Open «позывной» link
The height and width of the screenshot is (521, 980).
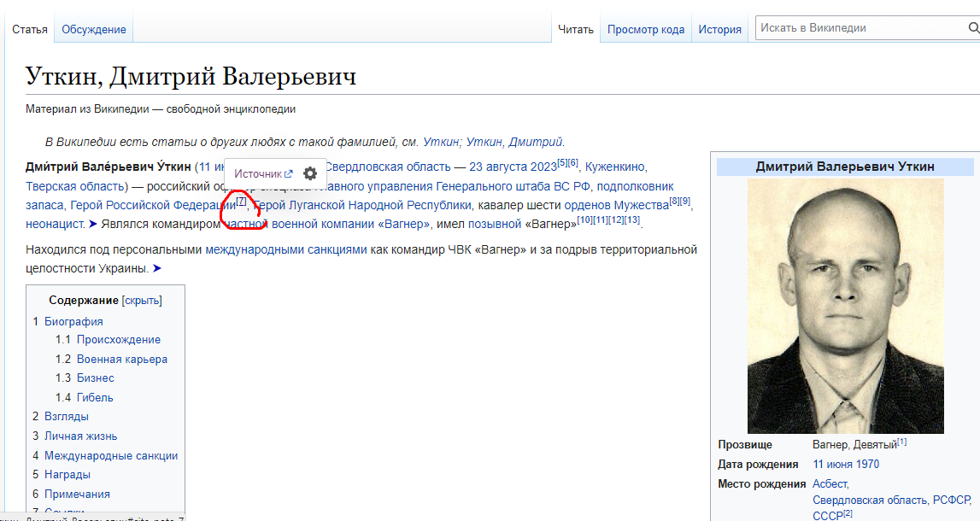(495, 224)
